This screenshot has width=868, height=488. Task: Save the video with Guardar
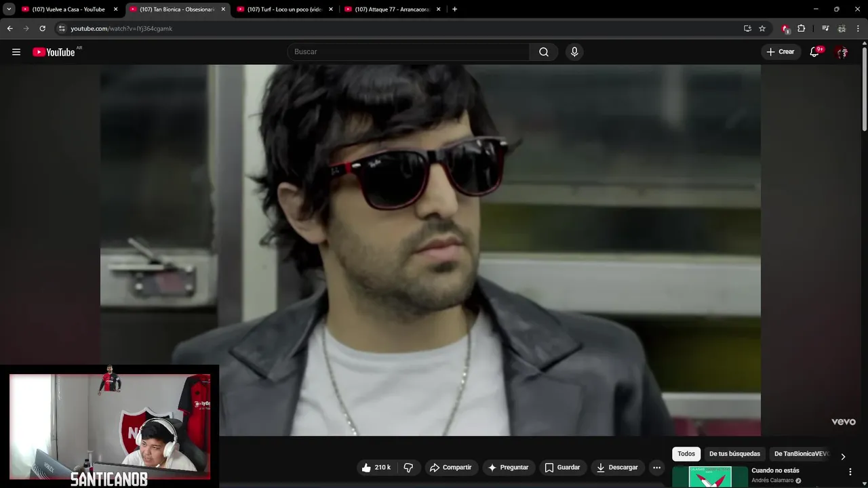click(562, 468)
